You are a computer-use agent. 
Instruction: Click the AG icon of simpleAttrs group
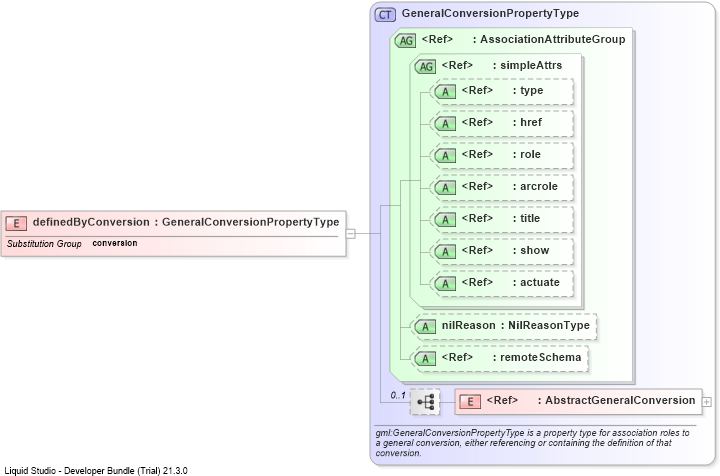pos(425,67)
